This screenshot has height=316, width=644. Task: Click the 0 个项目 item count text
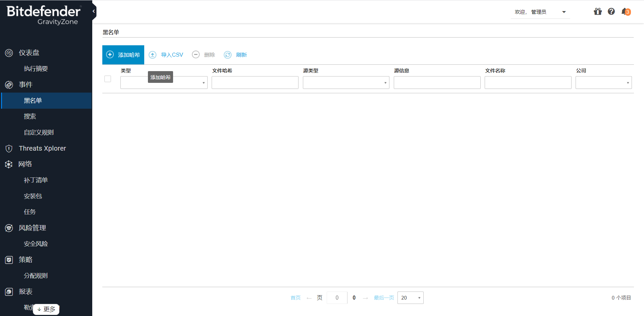621,298
